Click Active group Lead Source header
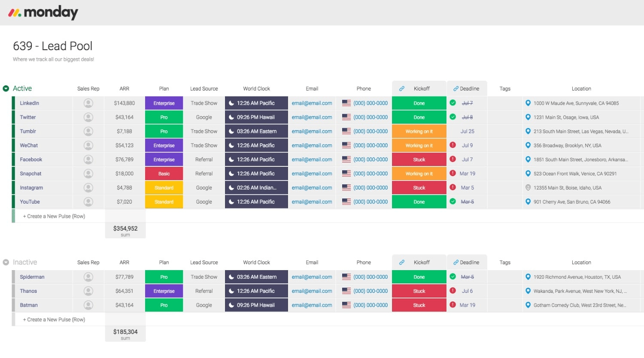The height and width of the screenshot is (358, 644). 204,89
